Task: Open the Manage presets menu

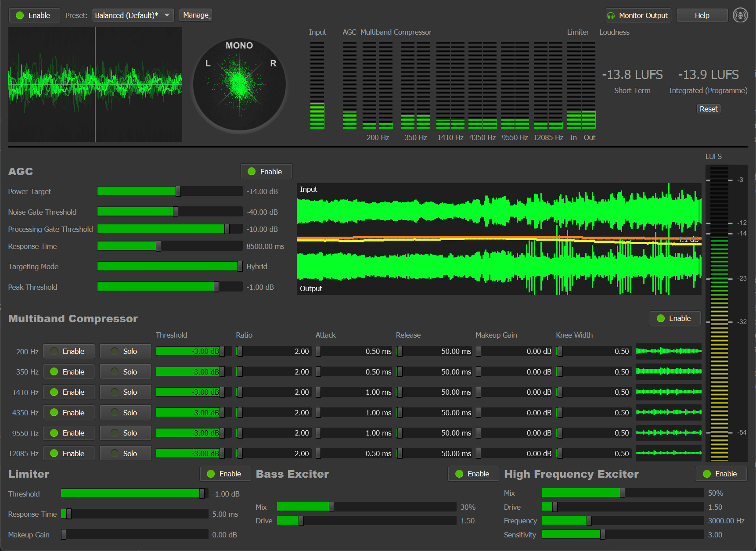Action: click(196, 15)
